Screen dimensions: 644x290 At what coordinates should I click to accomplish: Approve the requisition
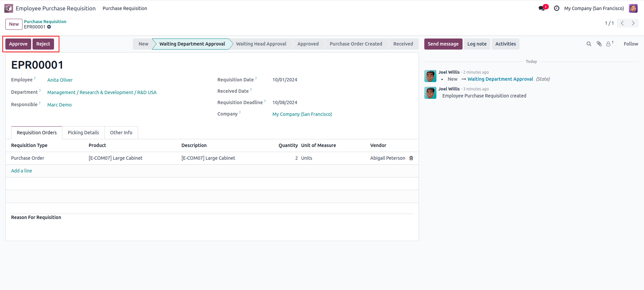pyautogui.click(x=18, y=44)
